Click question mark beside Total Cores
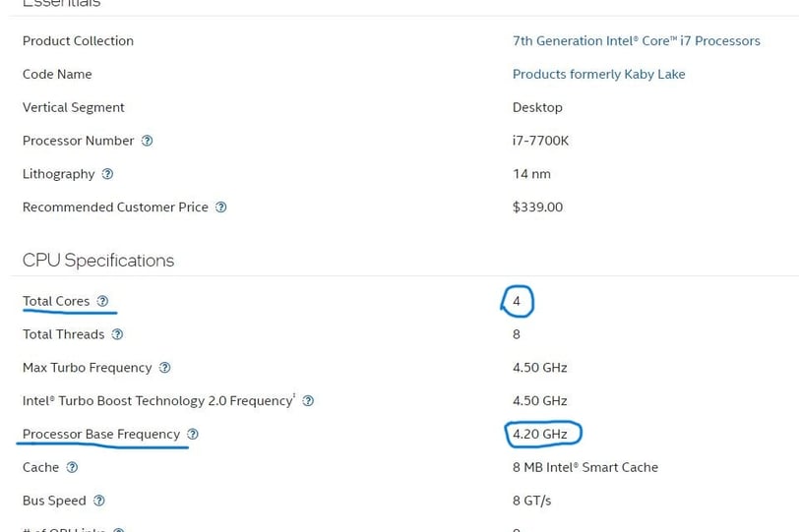 [102, 301]
